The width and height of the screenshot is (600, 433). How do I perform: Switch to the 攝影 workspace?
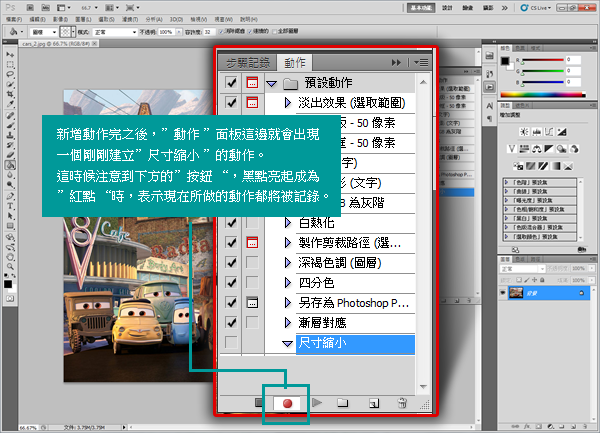click(x=488, y=8)
